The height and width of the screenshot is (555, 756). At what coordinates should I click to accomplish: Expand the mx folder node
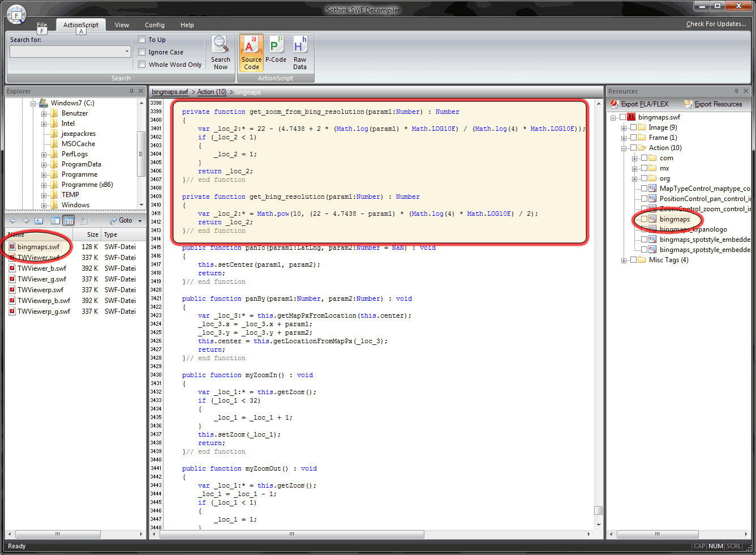635,168
